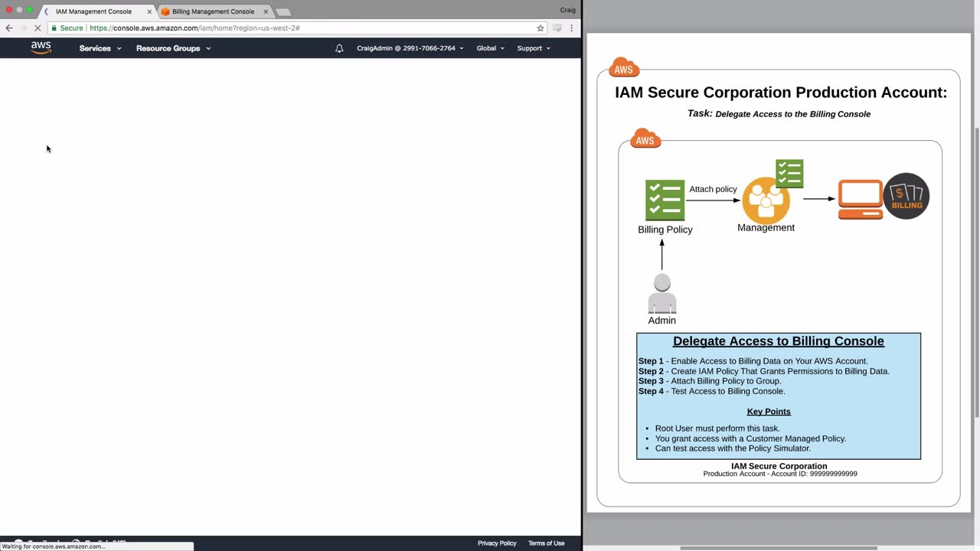Click the 'Policy Simulator' bullet
This screenshot has width=980, height=551.
point(733,448)
